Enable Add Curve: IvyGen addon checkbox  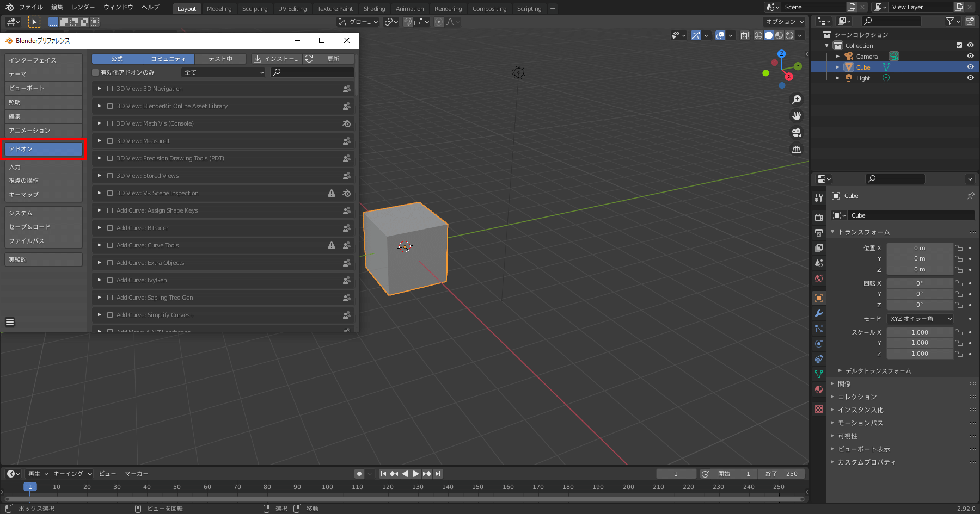(x=110, y=280)
